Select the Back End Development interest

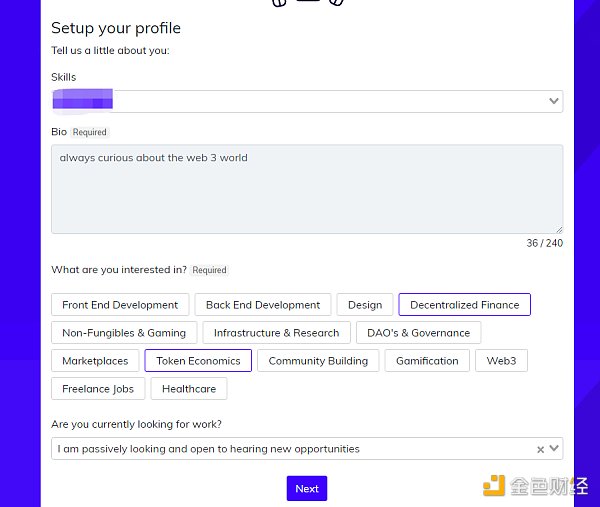coord(263,305)
